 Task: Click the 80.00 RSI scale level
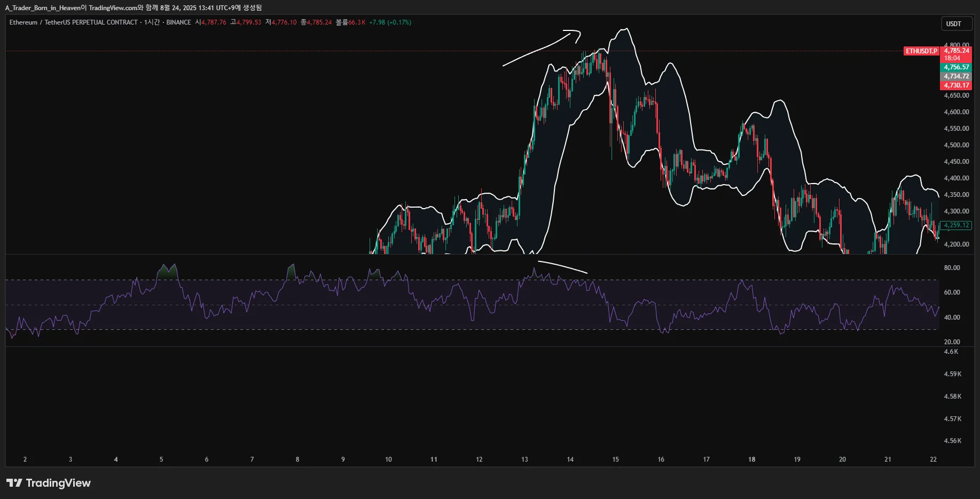pos(952,268)
